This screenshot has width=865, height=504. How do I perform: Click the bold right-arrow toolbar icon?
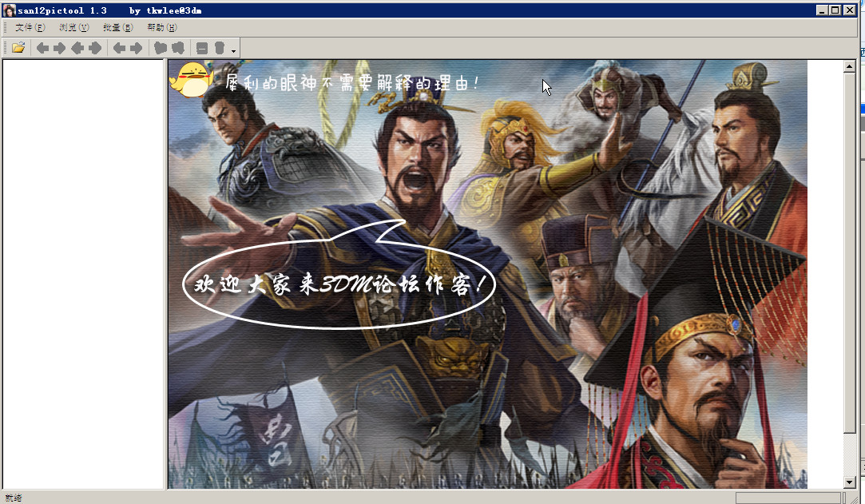click(95, 48)
